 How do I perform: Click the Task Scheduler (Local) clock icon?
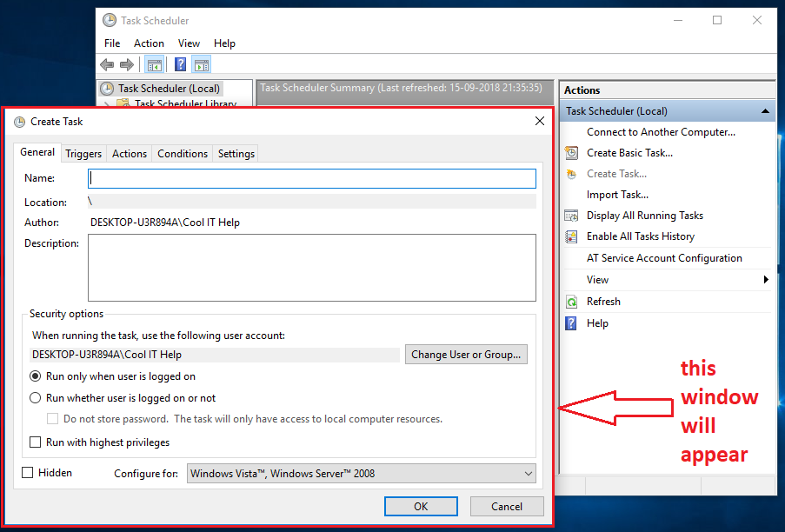107,89
